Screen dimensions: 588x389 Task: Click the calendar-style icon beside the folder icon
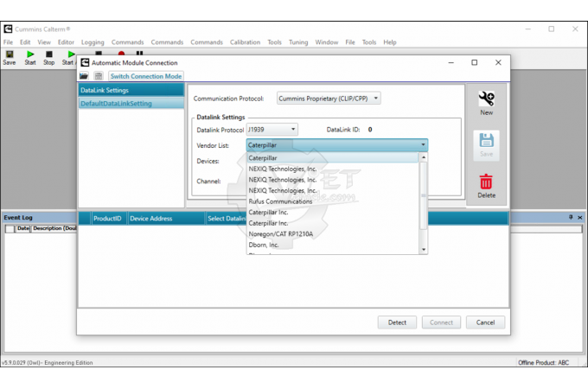click(99, 76)
